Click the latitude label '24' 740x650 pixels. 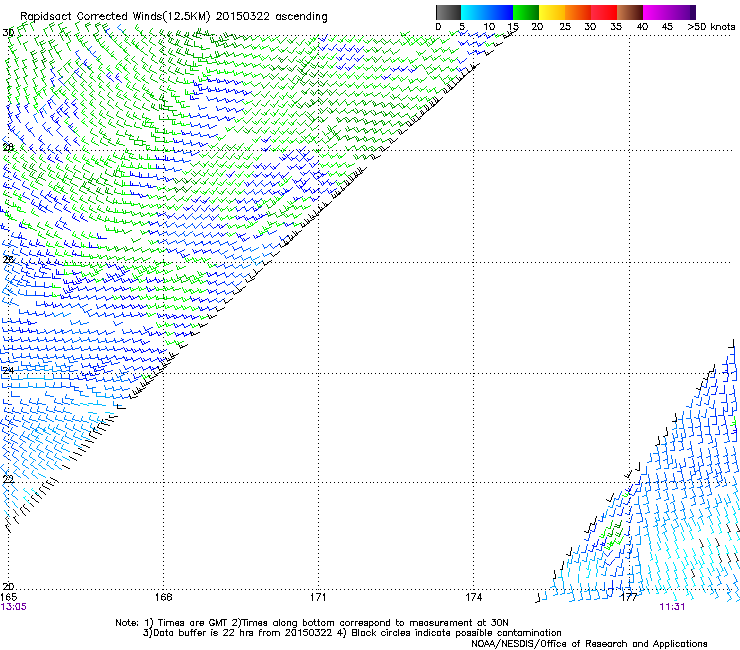tap(8, 371)
